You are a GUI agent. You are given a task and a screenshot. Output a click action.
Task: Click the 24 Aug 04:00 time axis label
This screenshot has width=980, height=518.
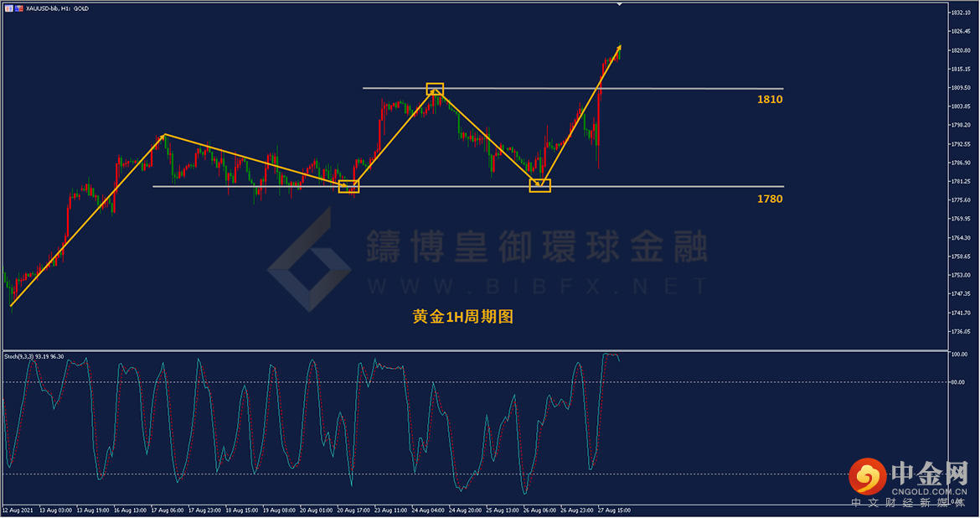[428, 510]
